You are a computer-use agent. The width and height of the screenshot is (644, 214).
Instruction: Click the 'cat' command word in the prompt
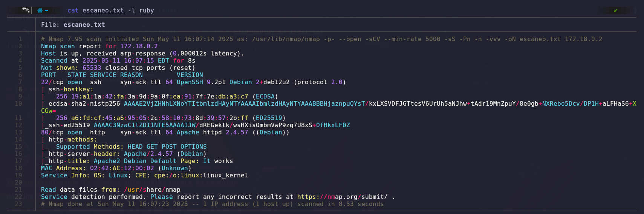pyautogui.click(x=73, y=11)
